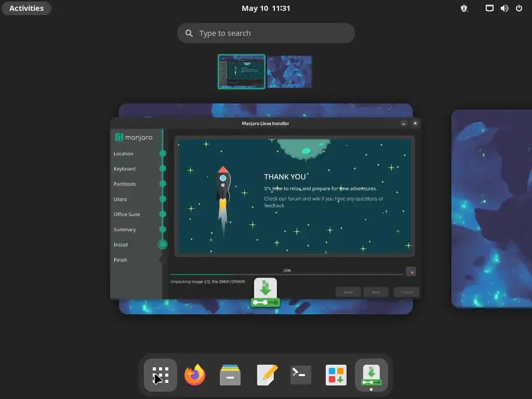Click the Finish step in installer sidebar

121,260
